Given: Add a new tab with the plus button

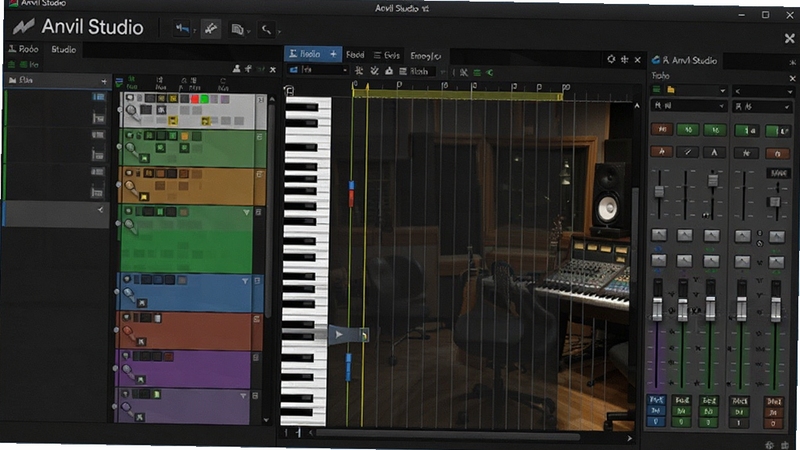Looking at the screenshot, I should click(x=334, y=54).
